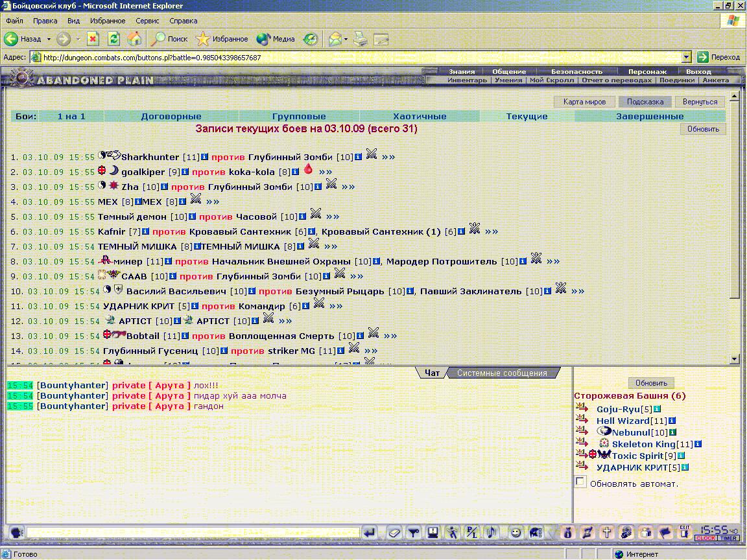747x560 pixels.
Task: Expand the Mail button dropdown arrow
Action: tap(346, 39)
